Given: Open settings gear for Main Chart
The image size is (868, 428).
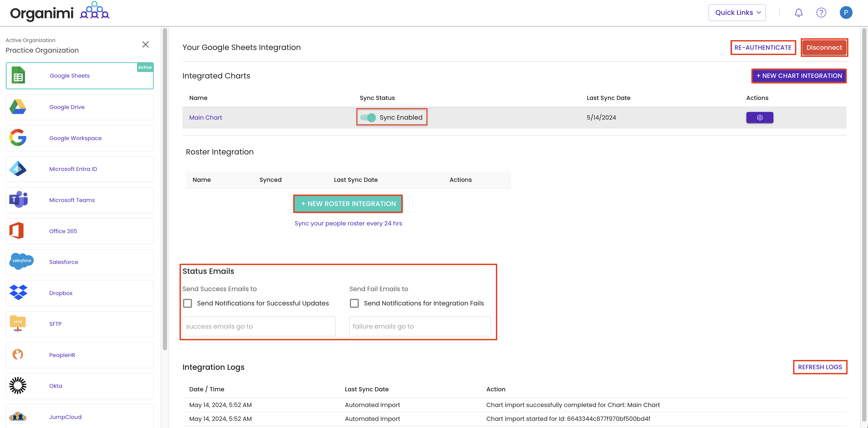Looking at the screenshot, I should pos(760,118).
